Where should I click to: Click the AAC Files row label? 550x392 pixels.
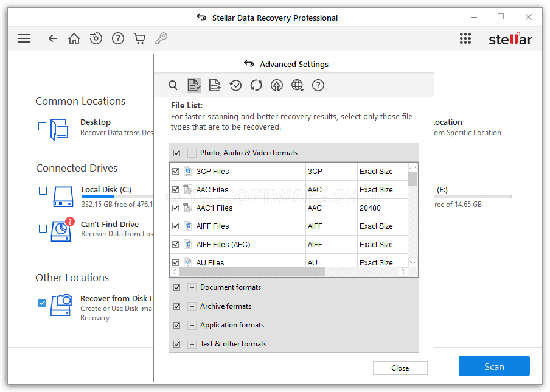coord(212,189)
